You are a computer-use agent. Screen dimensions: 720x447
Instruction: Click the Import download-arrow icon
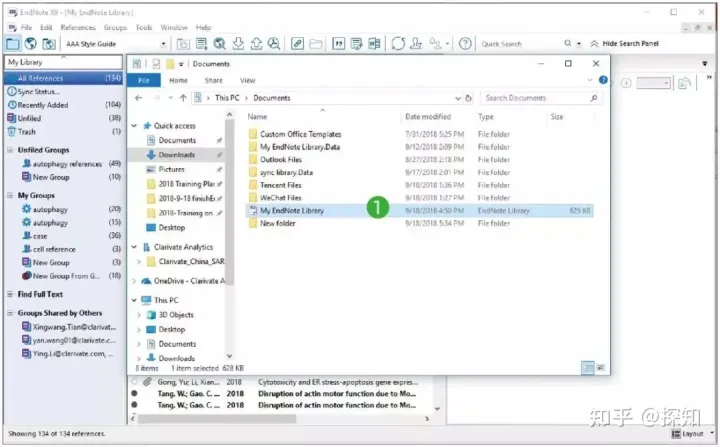click(x=238, y=44)
